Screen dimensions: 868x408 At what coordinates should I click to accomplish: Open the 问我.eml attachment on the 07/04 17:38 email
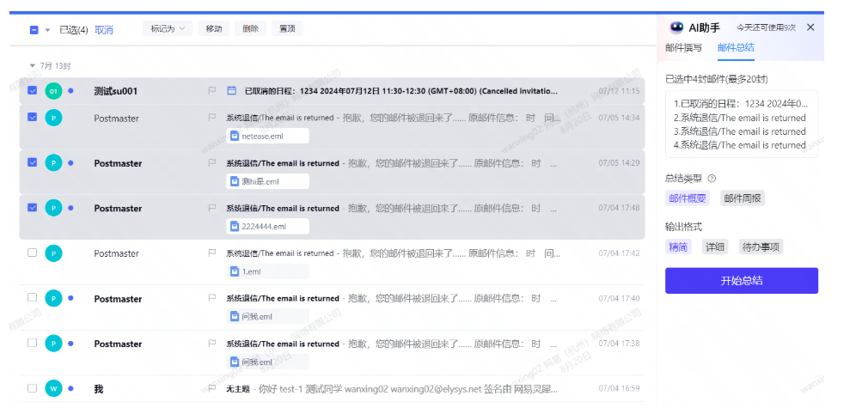pos(267,362)
